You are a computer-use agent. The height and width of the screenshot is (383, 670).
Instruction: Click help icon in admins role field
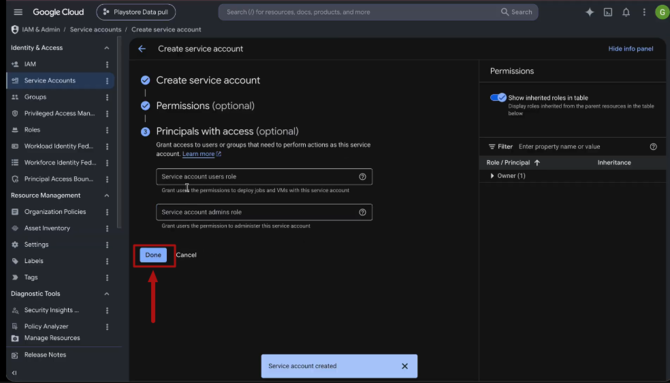pyautogui.click(x=362, y=212)
